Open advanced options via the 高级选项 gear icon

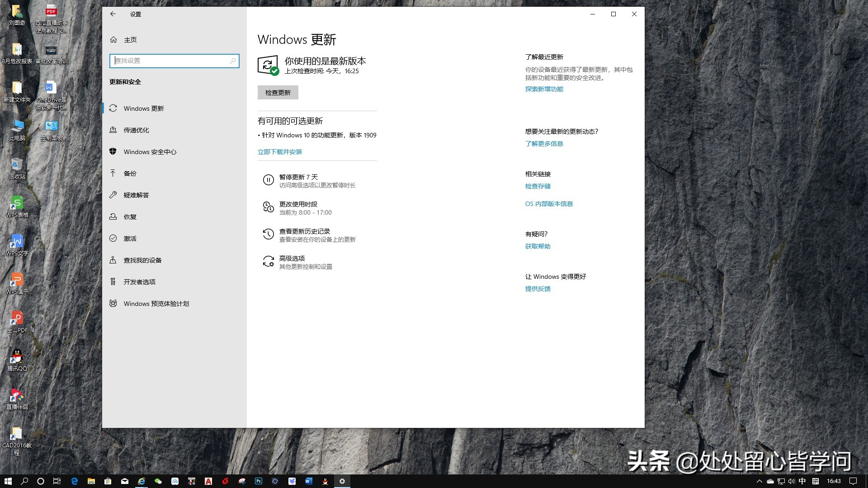[x=269, y=262]
